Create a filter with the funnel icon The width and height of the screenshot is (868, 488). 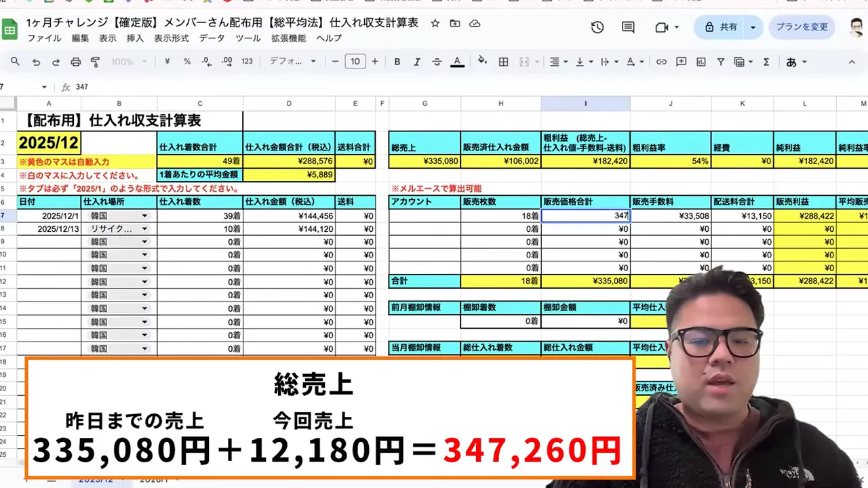click(x=721, y=62)
